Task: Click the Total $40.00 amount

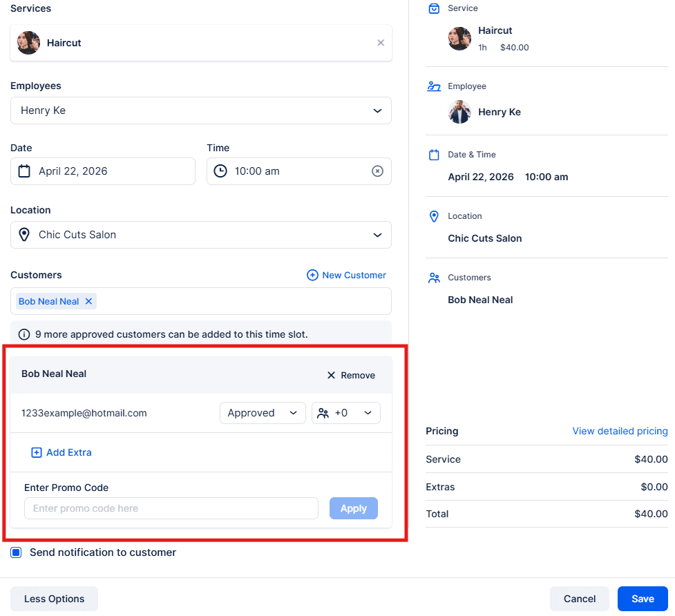Action: click(651, 514)
